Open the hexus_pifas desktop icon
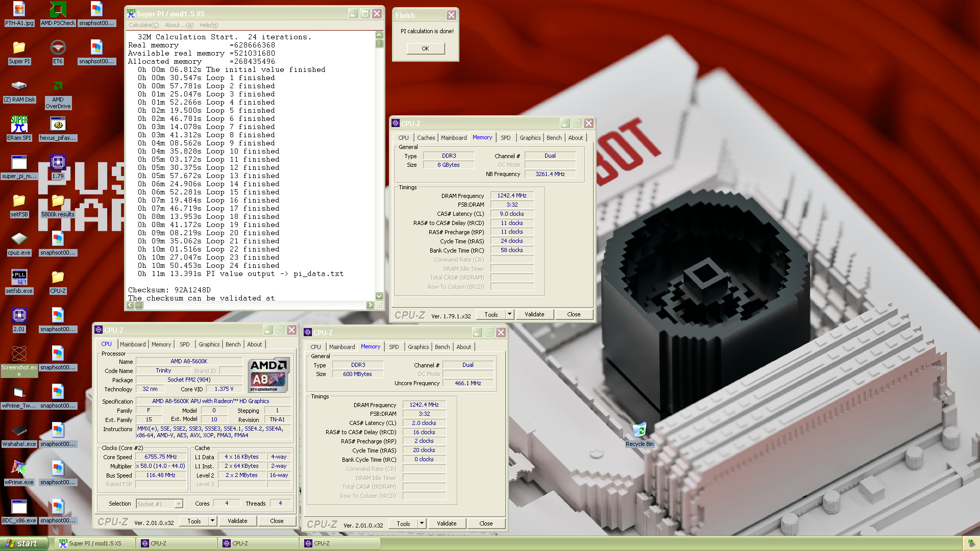 tap(58, 129)
